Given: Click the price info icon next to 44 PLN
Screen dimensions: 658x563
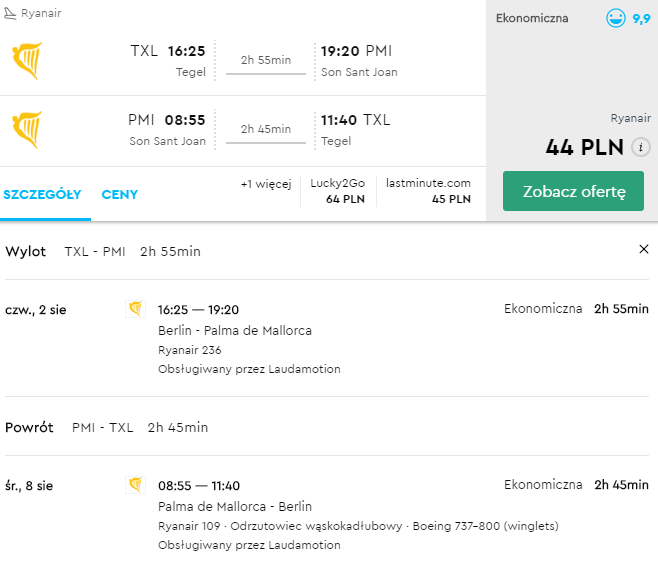Looking at the screenshot, I should tap(641, 147).
